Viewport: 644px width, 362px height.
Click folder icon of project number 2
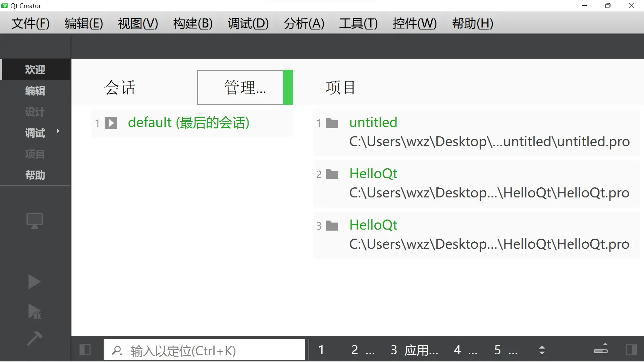332,174
